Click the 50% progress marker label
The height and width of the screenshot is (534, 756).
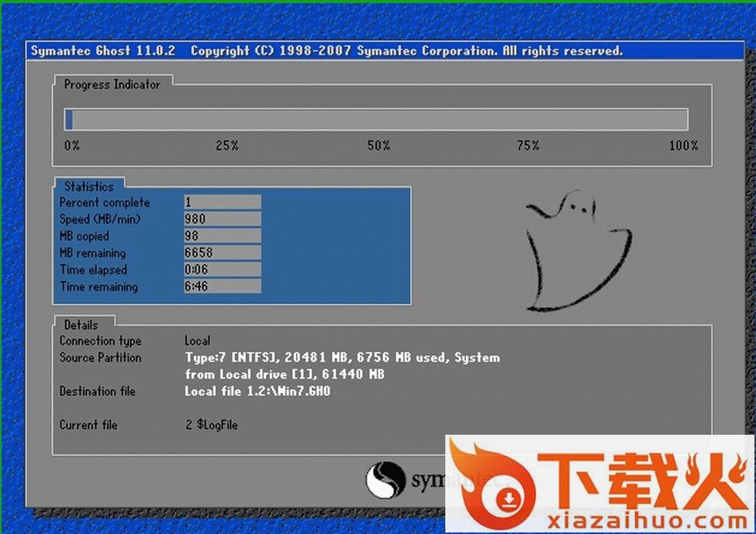pos(378,145)
